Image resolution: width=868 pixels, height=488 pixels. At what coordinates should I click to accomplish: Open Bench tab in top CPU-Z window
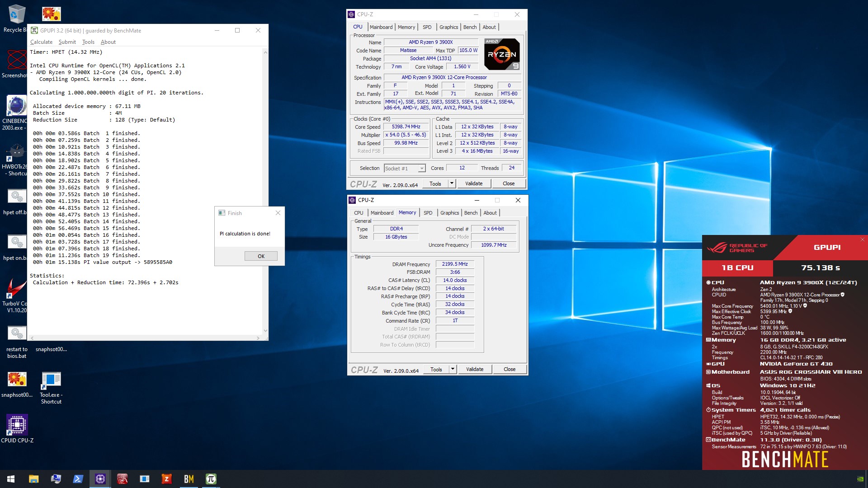tap(470, 27)
